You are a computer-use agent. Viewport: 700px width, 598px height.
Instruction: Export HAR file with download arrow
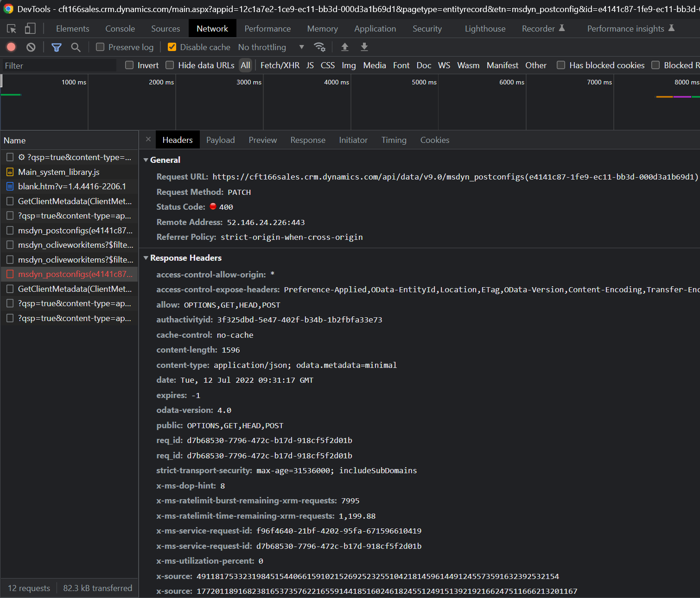[364, 47]
